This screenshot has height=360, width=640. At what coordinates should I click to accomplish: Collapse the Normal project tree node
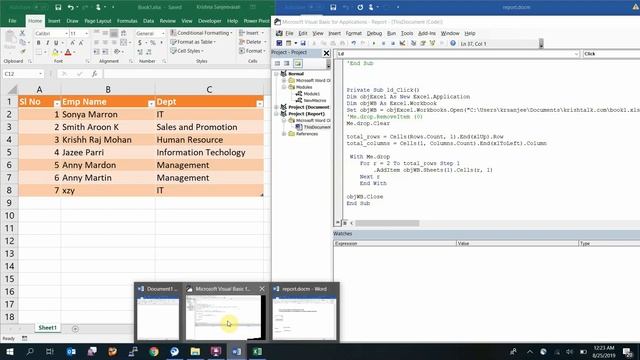tap(276, 74)
